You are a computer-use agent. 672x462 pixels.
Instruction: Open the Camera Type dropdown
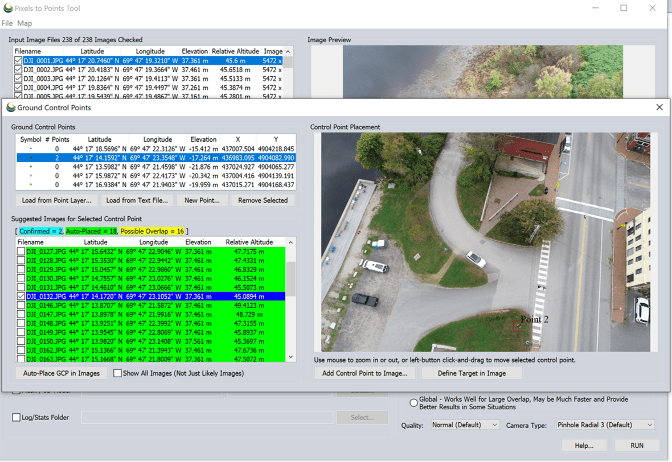605,425
